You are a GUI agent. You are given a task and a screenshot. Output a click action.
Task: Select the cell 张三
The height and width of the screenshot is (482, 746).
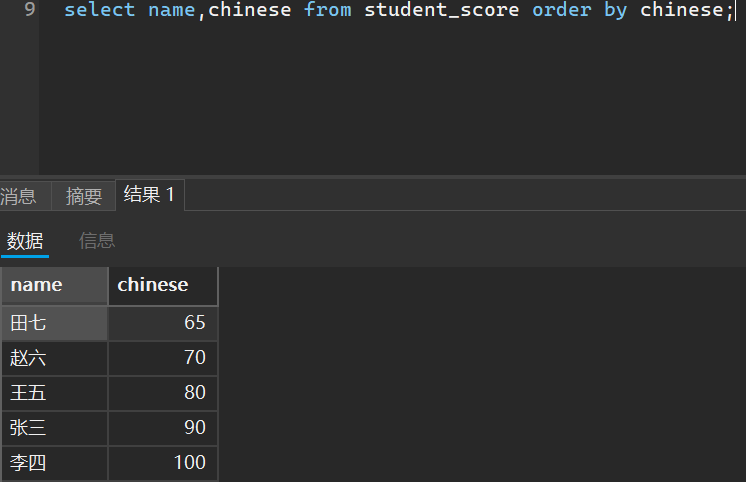55,428
